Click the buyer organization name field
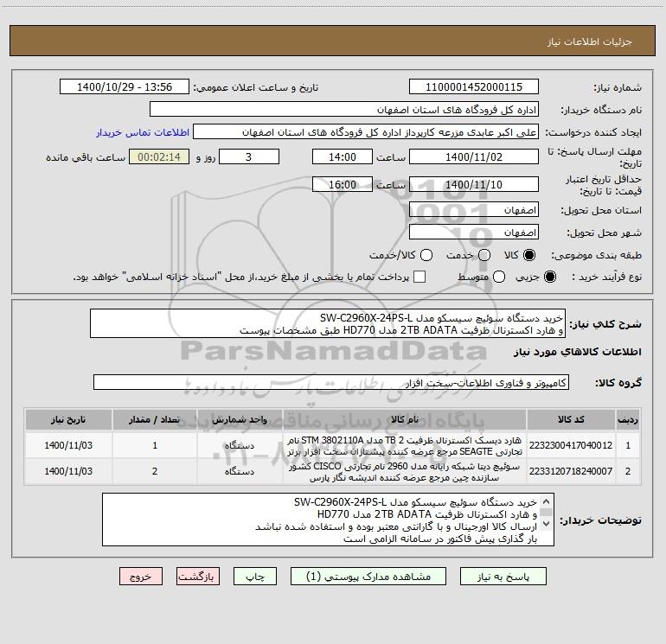666x644 pixels. click(344, 110)
